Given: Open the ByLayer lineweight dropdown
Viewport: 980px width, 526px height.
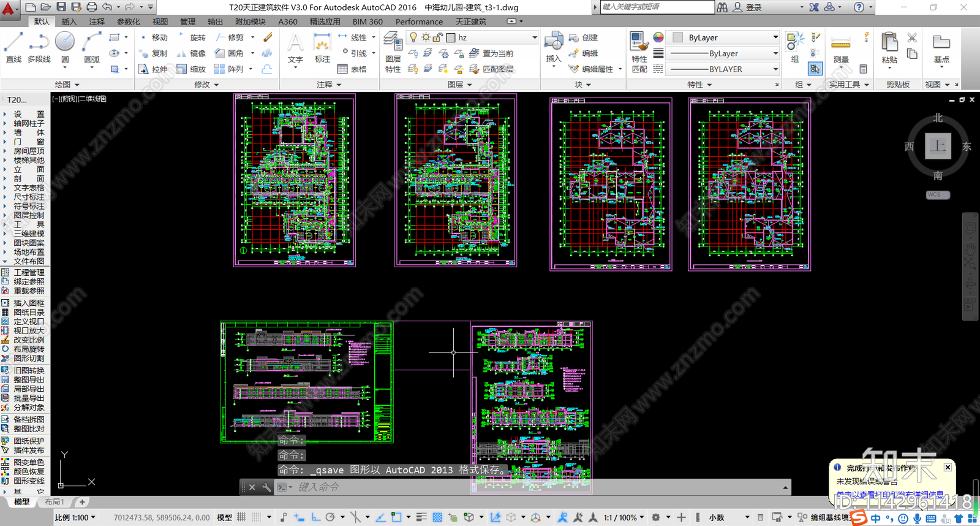Looking at the screenshot, I should 775,53.
